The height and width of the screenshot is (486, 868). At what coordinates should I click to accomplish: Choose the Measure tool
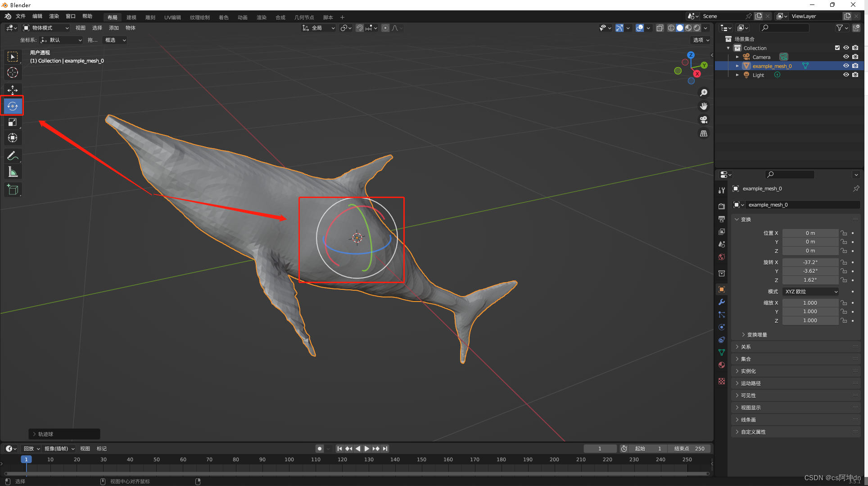tap(13, 172)
